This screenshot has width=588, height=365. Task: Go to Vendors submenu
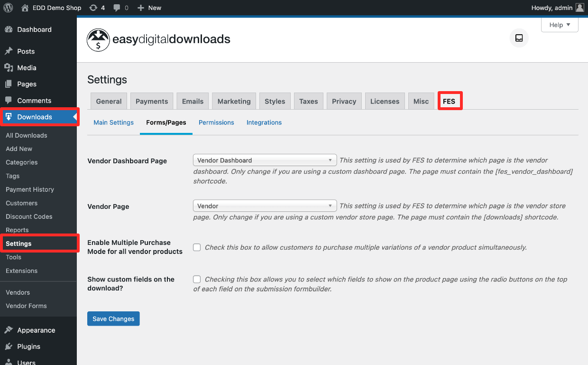coord(18,292)
